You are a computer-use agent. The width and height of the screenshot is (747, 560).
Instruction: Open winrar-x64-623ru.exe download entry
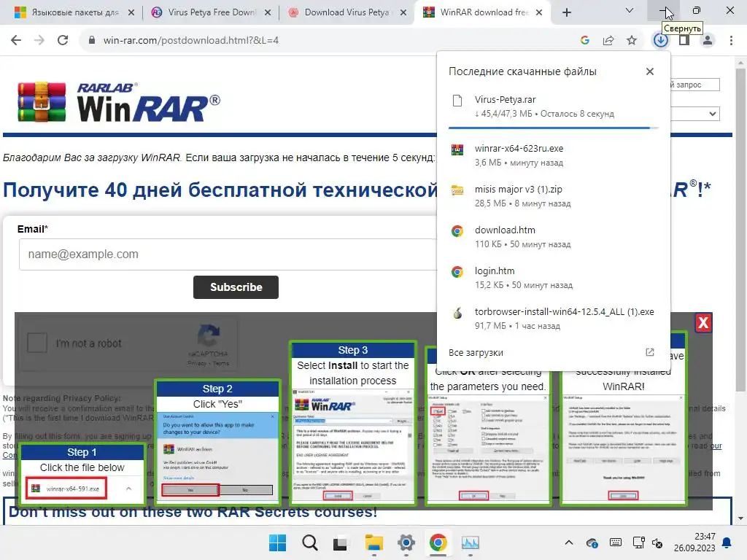[553, 155]
